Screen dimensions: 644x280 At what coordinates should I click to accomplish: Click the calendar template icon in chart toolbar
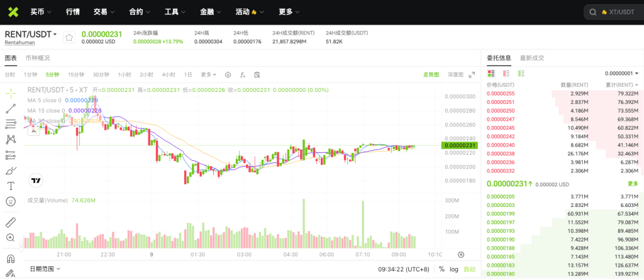pos(257,74)
